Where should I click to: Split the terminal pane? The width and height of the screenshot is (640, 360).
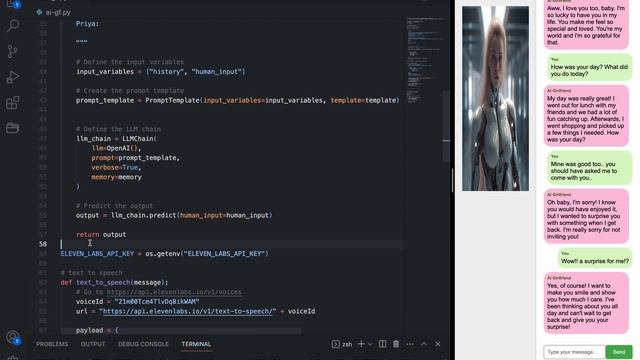382,344
